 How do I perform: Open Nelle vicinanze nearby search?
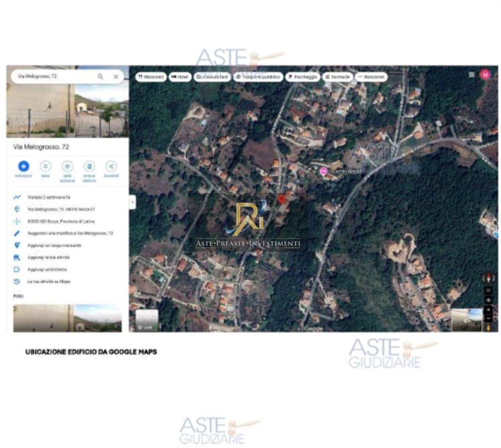tap(67, 167)
